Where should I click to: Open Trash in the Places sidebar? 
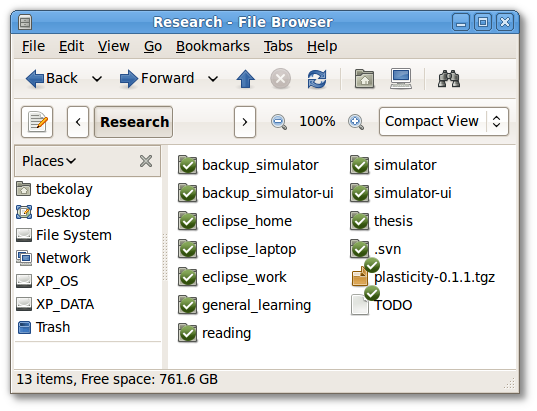[44, 327]
